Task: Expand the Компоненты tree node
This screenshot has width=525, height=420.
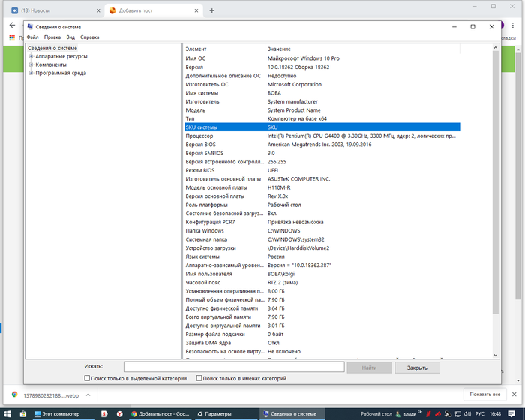Action: pos(31,64)
